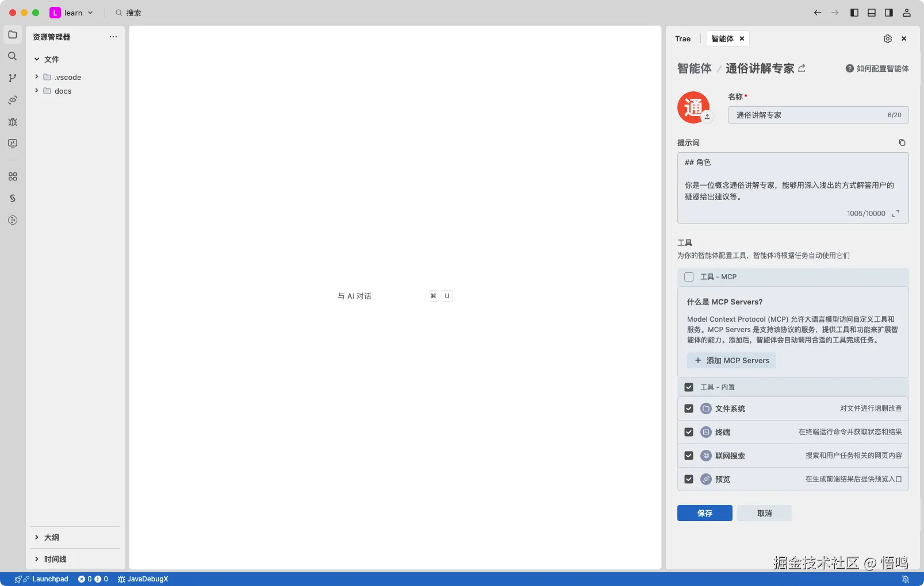Enable the 工具 - MCP checkbox
This screenshot has height=586, width=924.
688,276
